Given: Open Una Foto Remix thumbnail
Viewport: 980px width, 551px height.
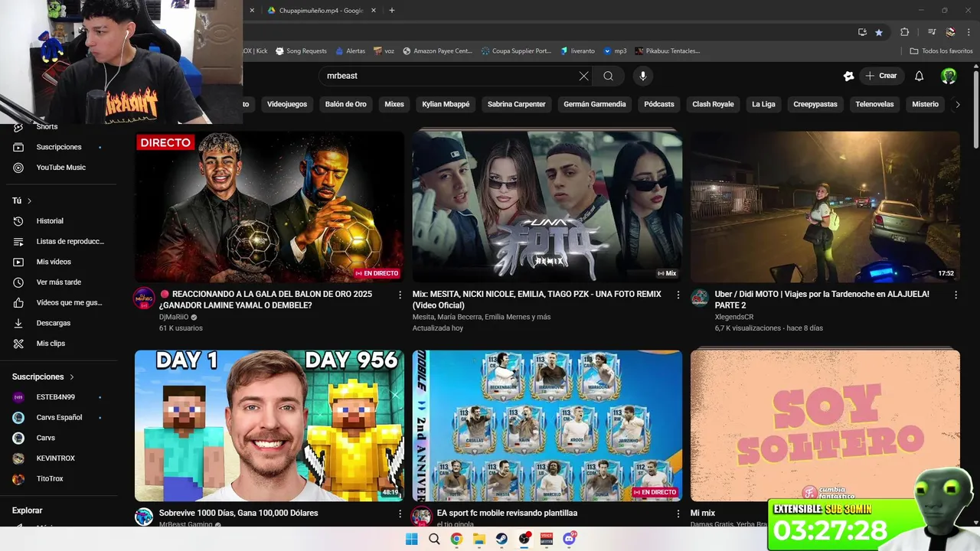Looking at the screenshot, I should (x=547, y=207).
